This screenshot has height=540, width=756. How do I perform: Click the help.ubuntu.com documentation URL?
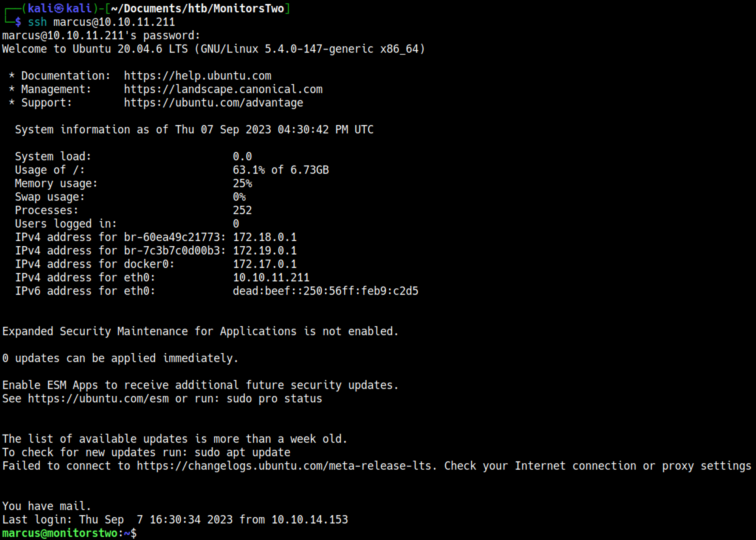[197, 76]
